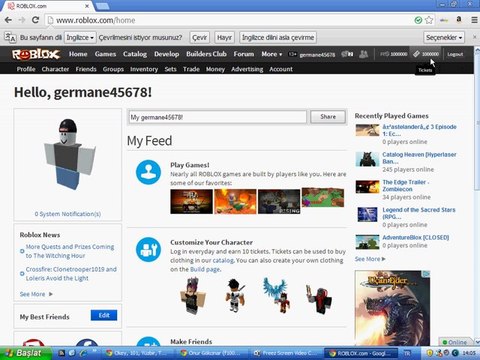The height and width of the screenshot is (360, 480).
Task: Open friend requests icon in header
Action: [364, 54]
